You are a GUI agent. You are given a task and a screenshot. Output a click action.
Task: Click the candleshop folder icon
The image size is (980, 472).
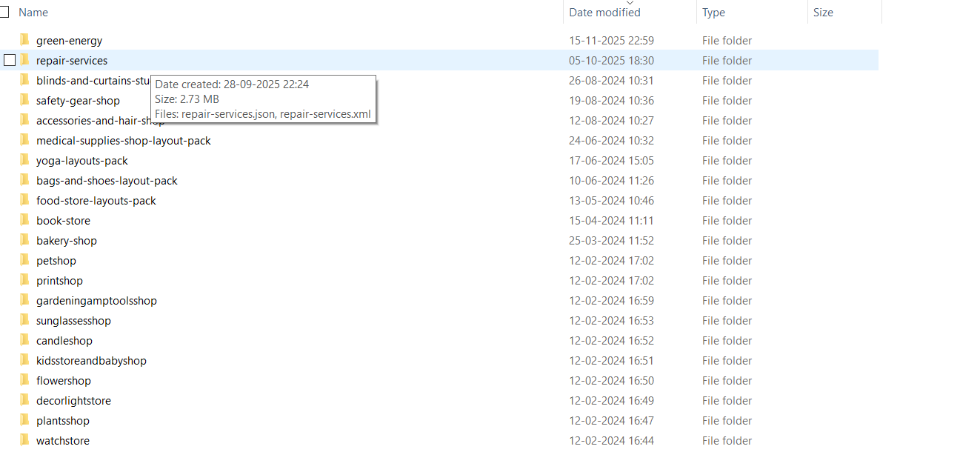(x=24, y=340)
